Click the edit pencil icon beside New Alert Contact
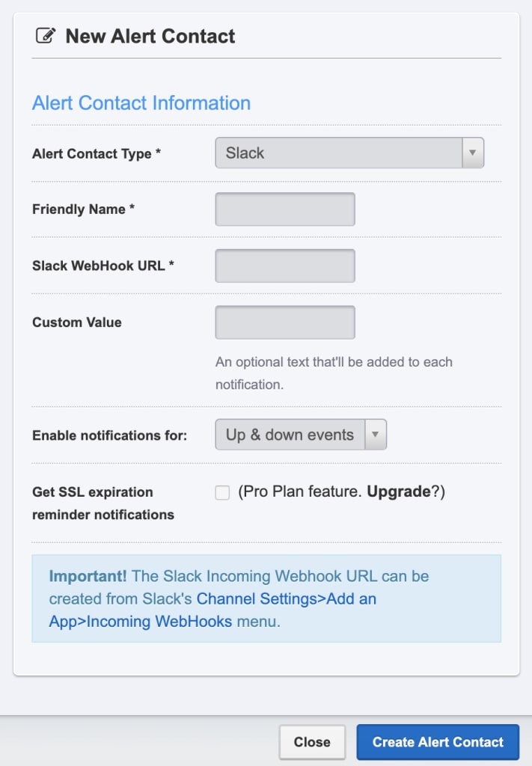 click(46, 36)
